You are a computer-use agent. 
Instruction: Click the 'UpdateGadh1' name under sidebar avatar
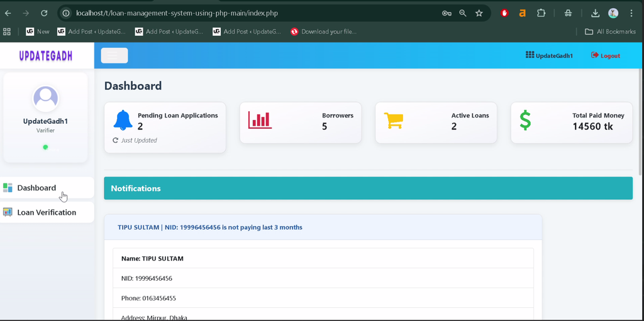[45, 121]
